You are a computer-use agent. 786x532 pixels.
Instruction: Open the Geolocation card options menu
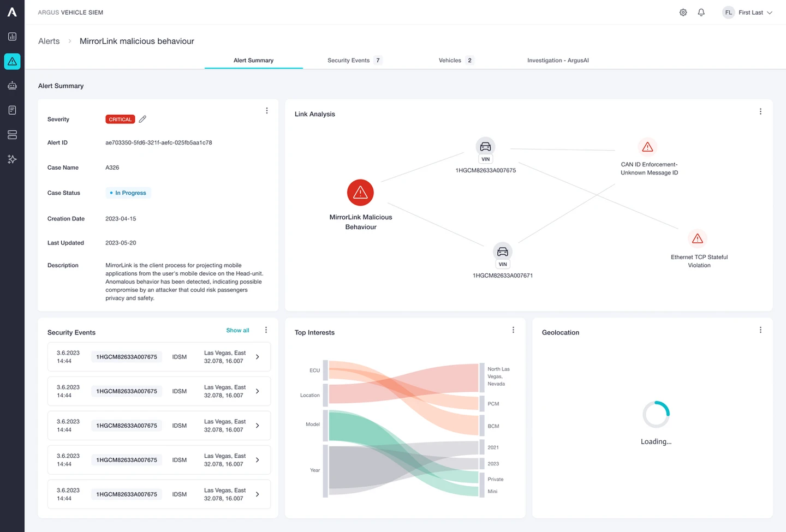click(760, 330)
